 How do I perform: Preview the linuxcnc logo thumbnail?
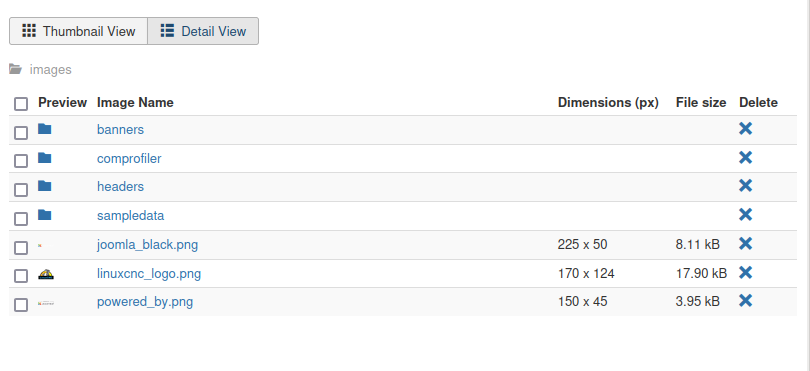[46, 274]
